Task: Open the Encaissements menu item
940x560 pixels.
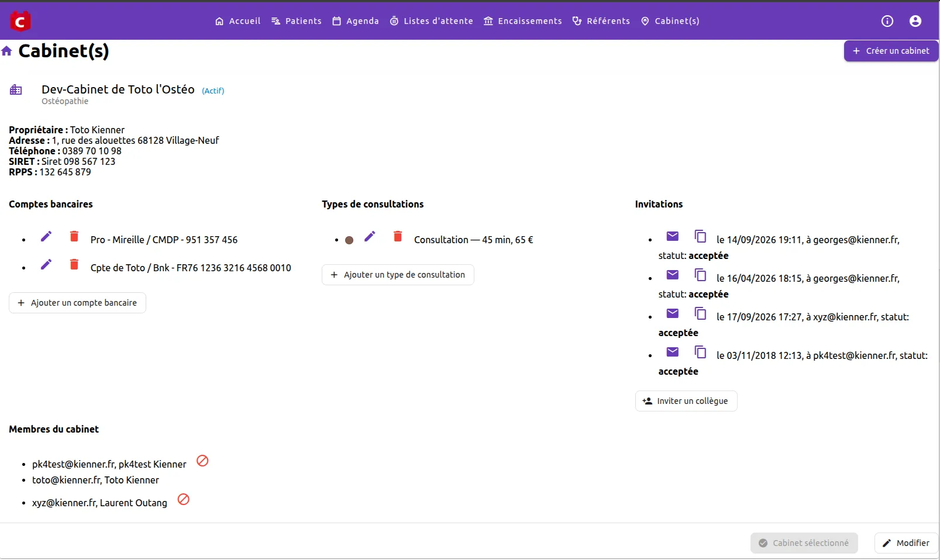Action: pyautogui.click(x=523, y=21)
